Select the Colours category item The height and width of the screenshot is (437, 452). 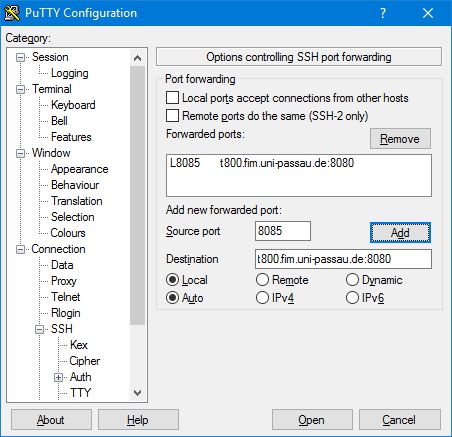click(x=68, y=233)
